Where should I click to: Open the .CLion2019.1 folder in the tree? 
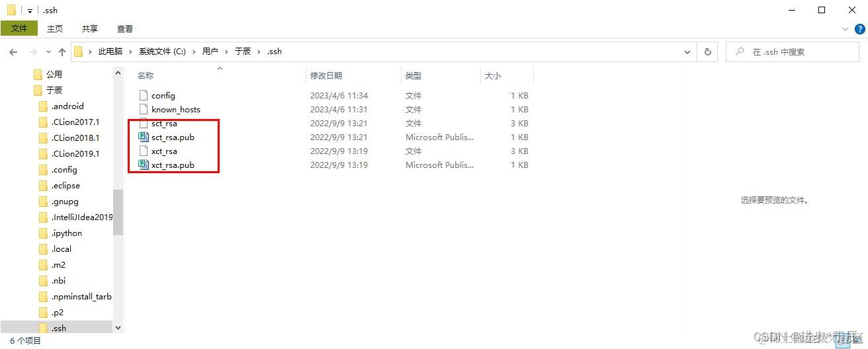click(75, 154)
